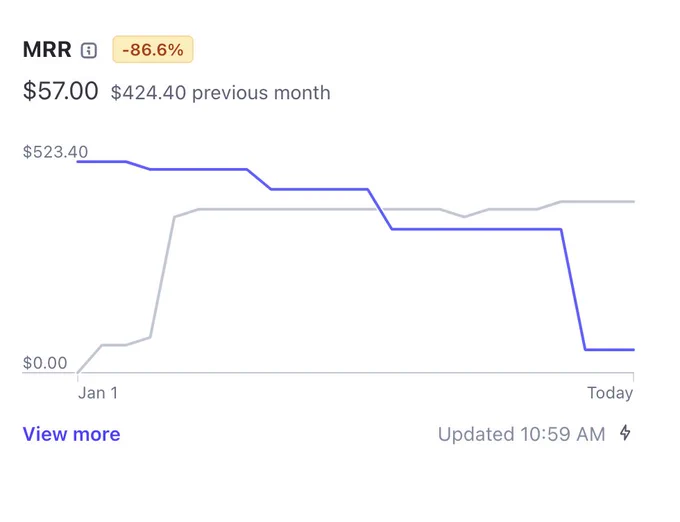Click the $424.40 previous month text
The height and width of the screenshot is (522, 680).
220,93
